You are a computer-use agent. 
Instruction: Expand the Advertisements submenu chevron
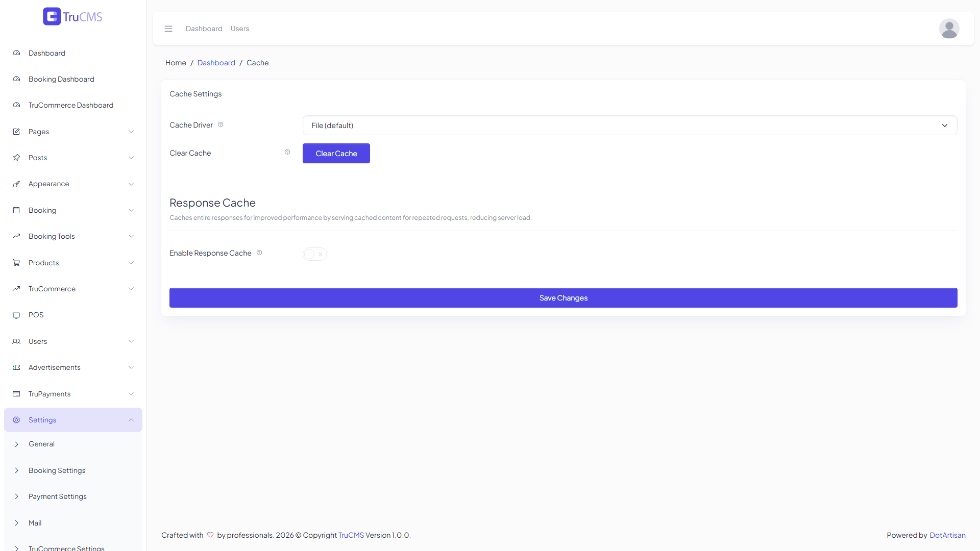(x=131, y=367)
